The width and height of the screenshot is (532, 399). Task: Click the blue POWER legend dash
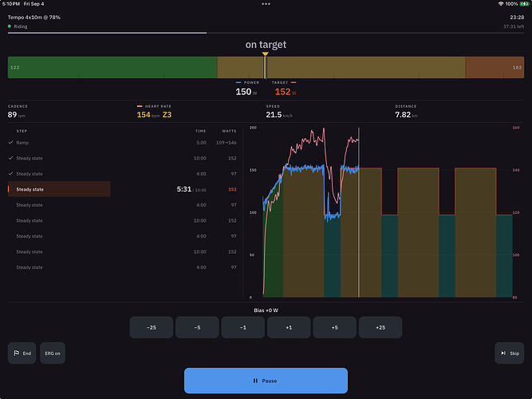point(238,82)
